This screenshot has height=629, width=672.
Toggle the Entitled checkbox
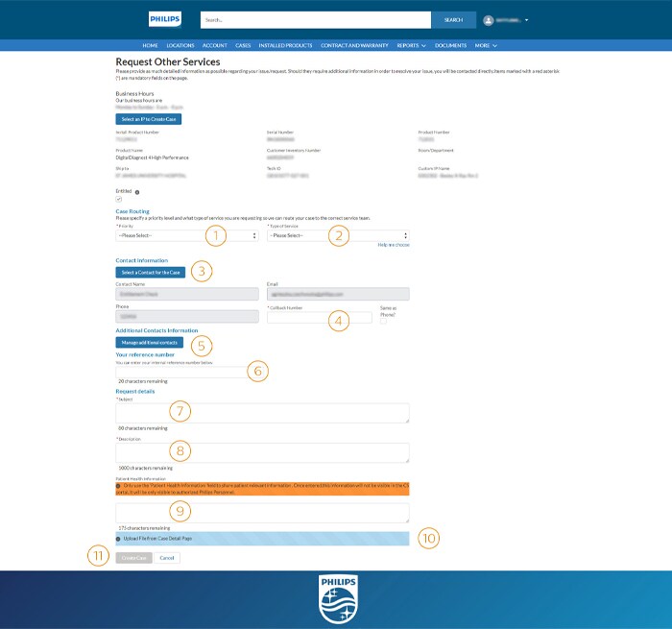[x=119, y=199]
